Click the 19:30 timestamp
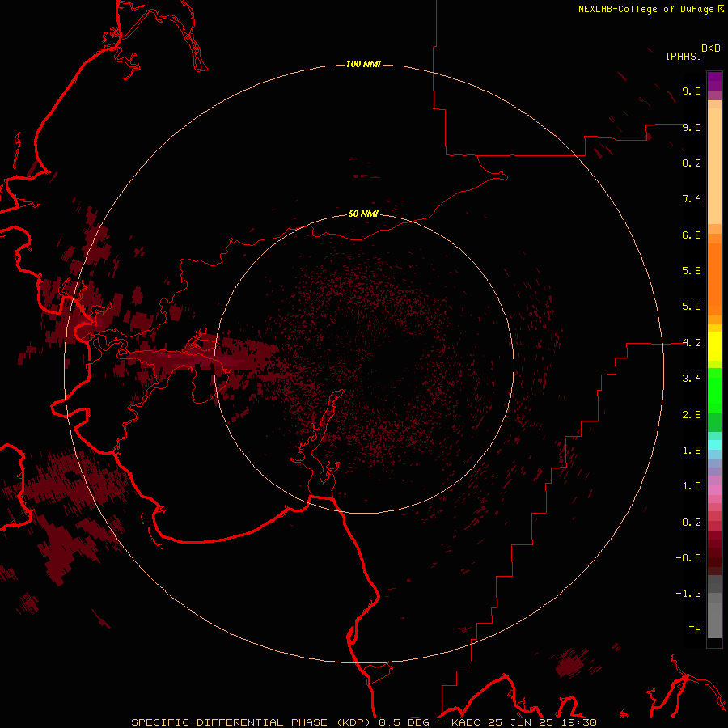The image size is (728, 728). coord(578,722)
